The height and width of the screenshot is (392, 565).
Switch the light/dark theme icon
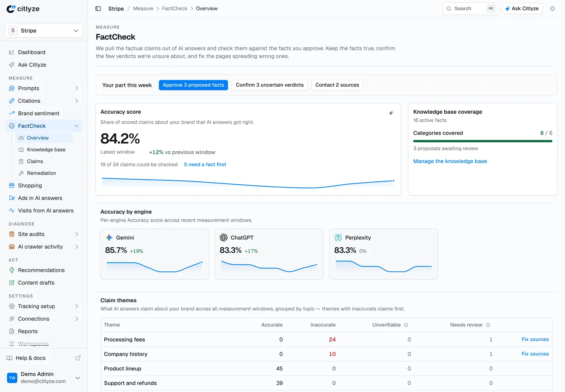click(552, 9)
